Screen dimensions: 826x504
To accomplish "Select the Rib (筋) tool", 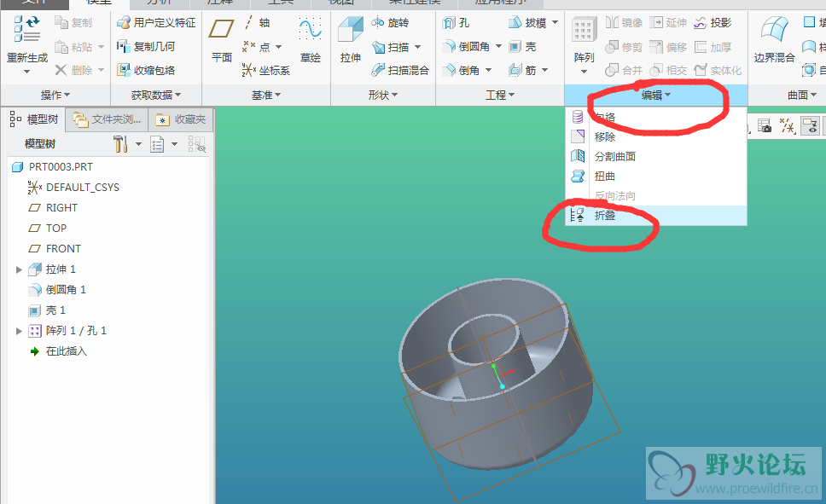I will point(522,70).
